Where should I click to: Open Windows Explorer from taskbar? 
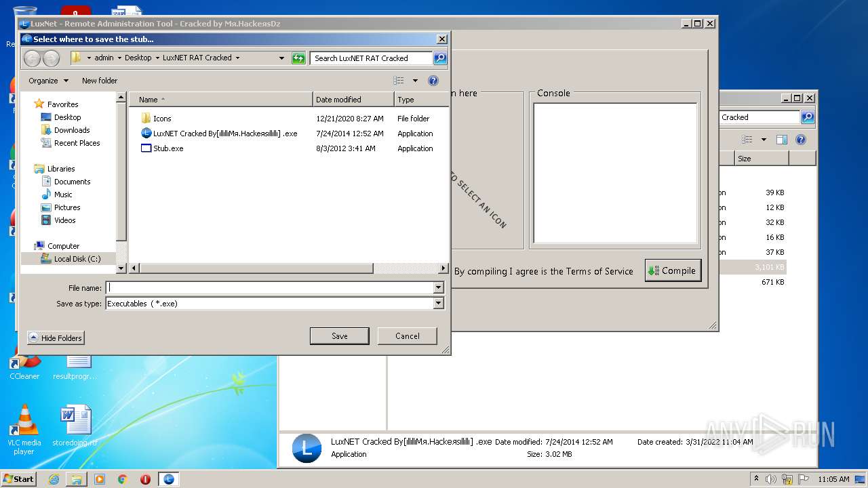pos(77,479)
